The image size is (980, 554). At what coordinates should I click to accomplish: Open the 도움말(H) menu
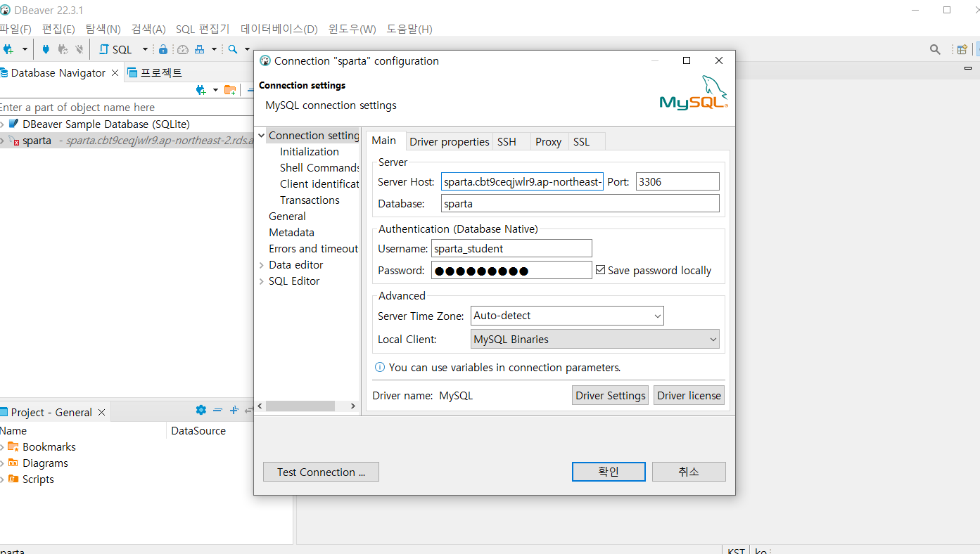(409, 29)
